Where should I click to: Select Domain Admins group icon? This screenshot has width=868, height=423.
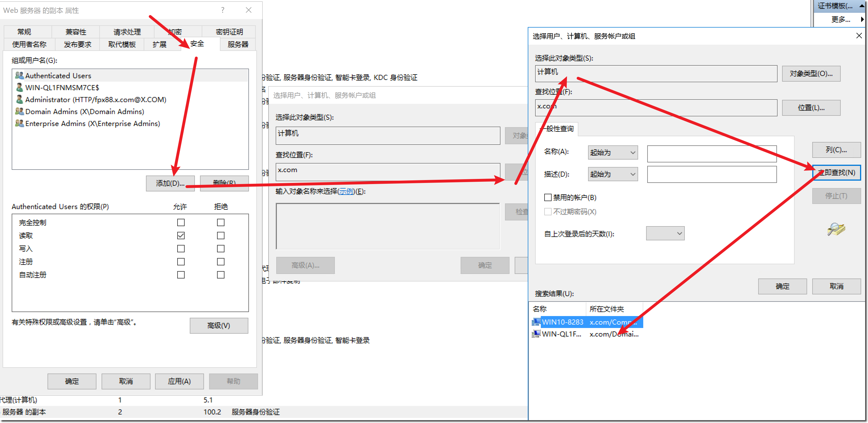coord(19,111)
